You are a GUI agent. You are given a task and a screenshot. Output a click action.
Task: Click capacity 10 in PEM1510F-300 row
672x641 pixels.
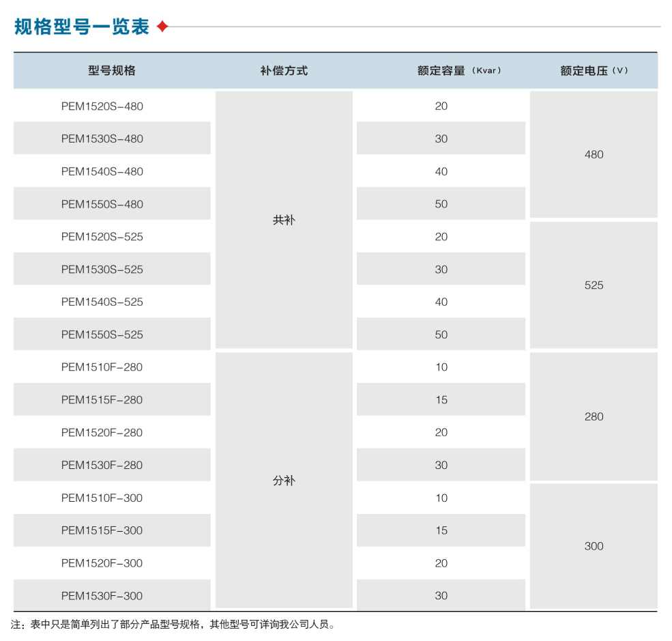(x=441, y=498)
